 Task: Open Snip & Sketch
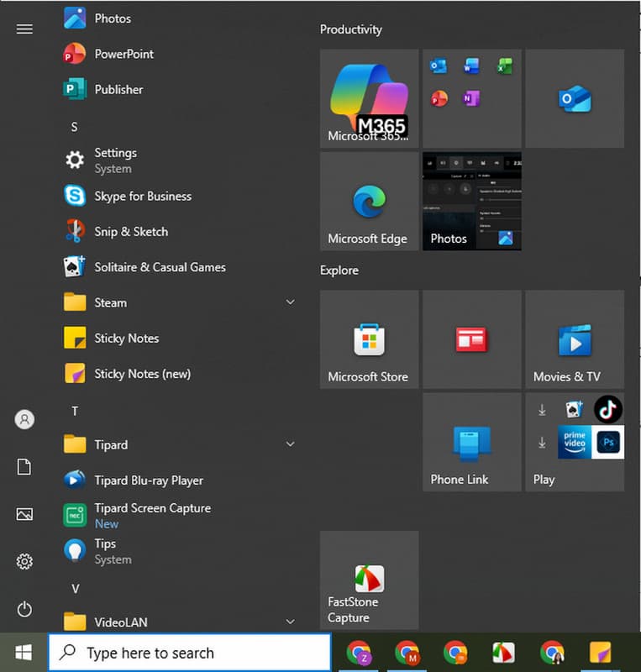(x=180, y=232)
